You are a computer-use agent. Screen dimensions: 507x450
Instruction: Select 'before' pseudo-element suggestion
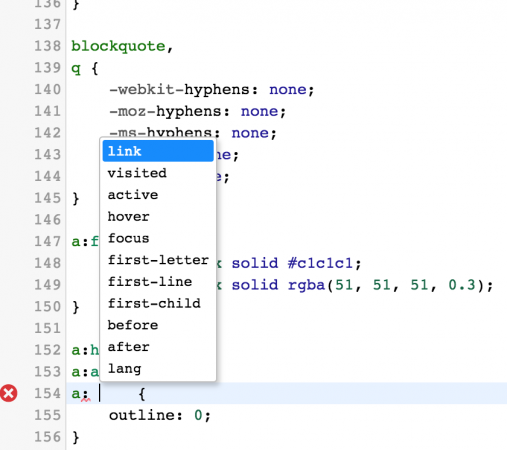click(x=158, y=325)
